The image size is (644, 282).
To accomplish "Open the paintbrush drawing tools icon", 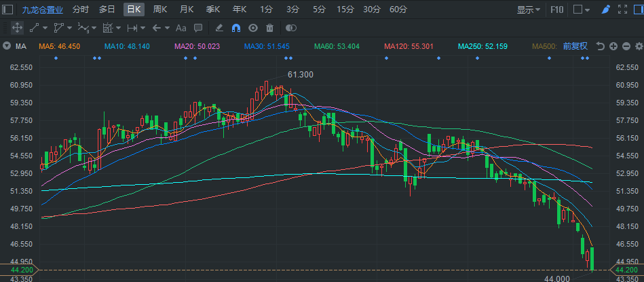I will [x=605, y=10].
